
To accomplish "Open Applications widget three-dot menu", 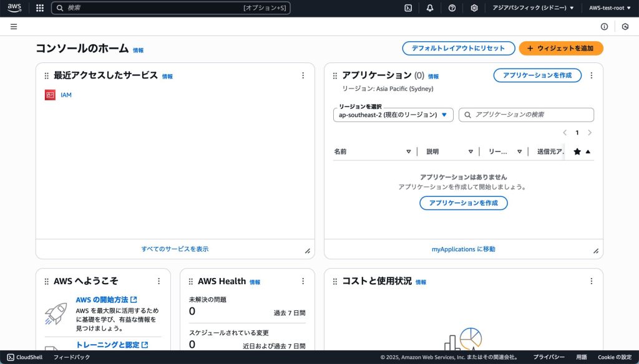I will point(592,75).
